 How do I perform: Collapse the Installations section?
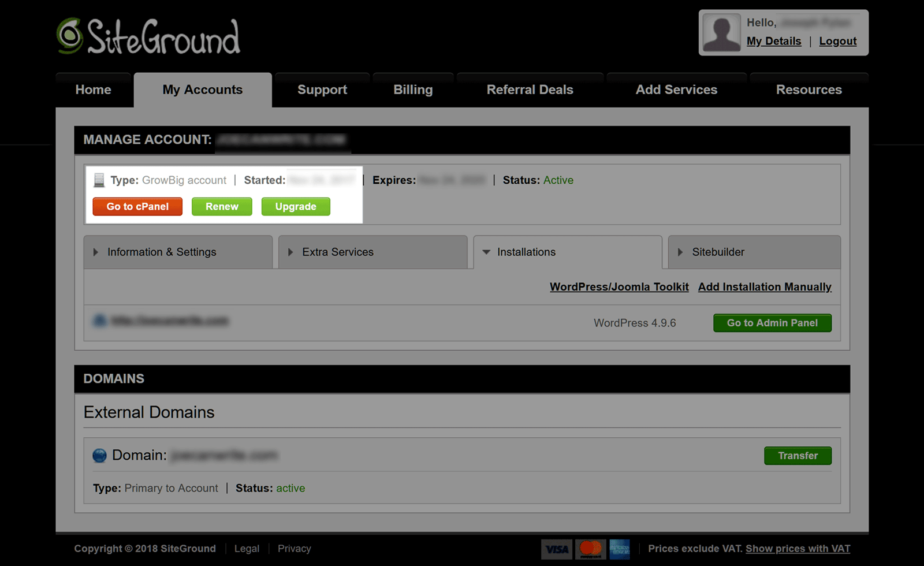click(568, 252)
